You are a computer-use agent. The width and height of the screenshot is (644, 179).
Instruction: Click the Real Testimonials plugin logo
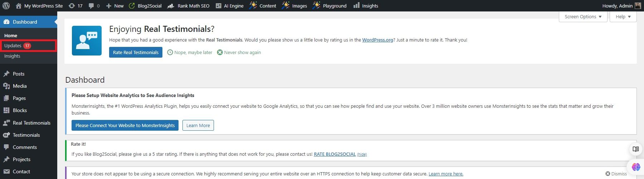[87, 40]
